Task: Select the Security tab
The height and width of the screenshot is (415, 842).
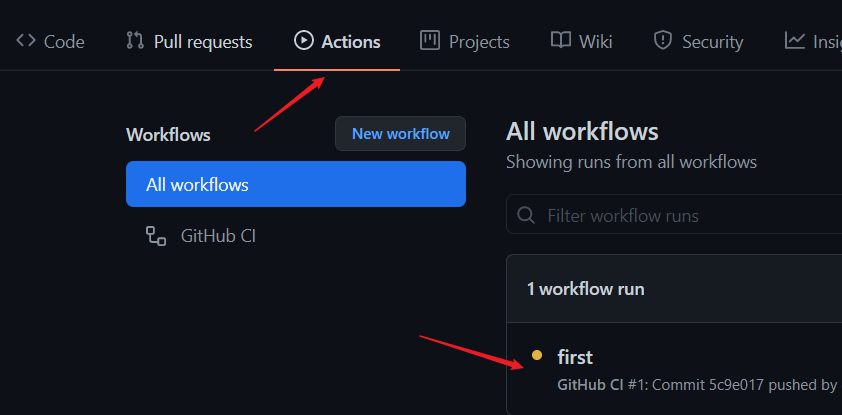Action: 712,41
